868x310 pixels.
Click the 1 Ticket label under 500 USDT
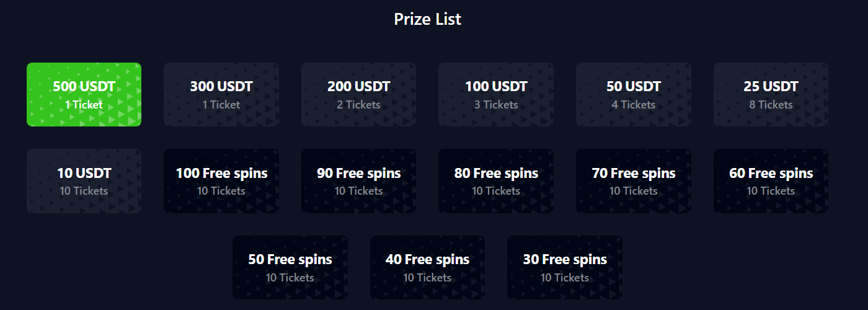84,105
